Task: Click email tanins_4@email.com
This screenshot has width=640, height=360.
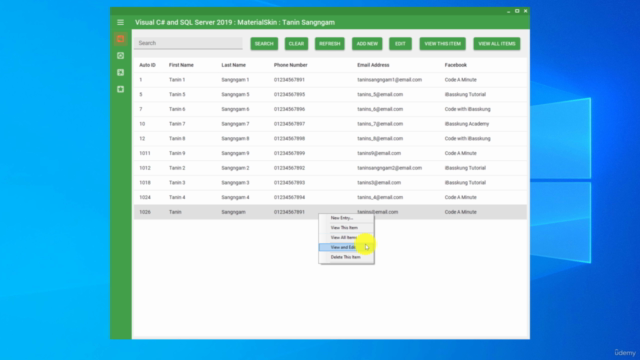Action: (x=380, y=197)
